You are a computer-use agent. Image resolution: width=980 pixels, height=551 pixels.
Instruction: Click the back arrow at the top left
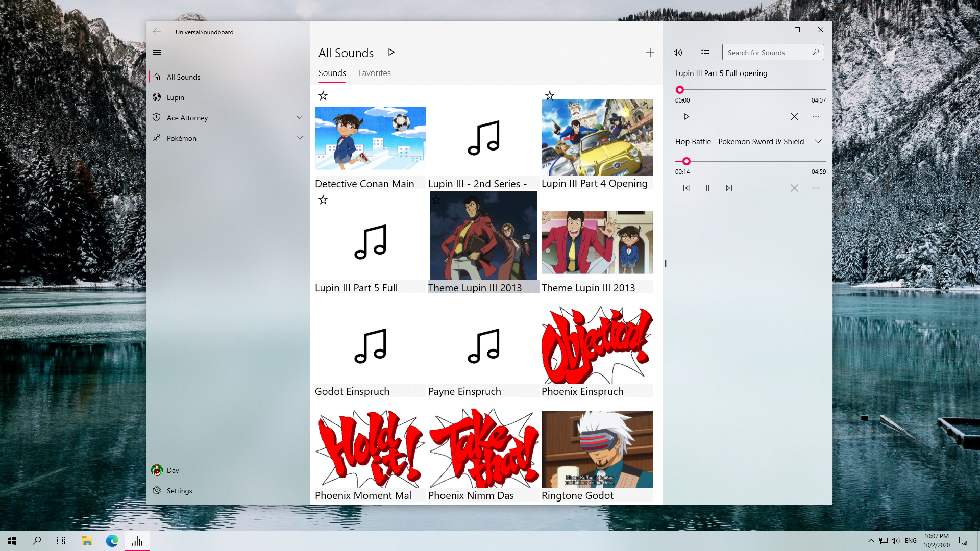pos(157,32)
